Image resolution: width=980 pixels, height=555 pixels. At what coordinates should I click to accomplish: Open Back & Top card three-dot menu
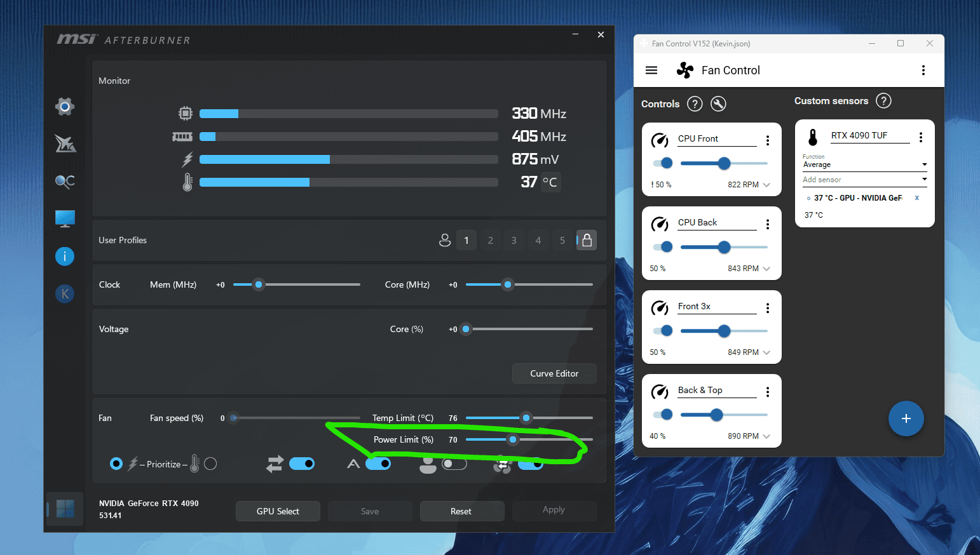click(768, 392)
